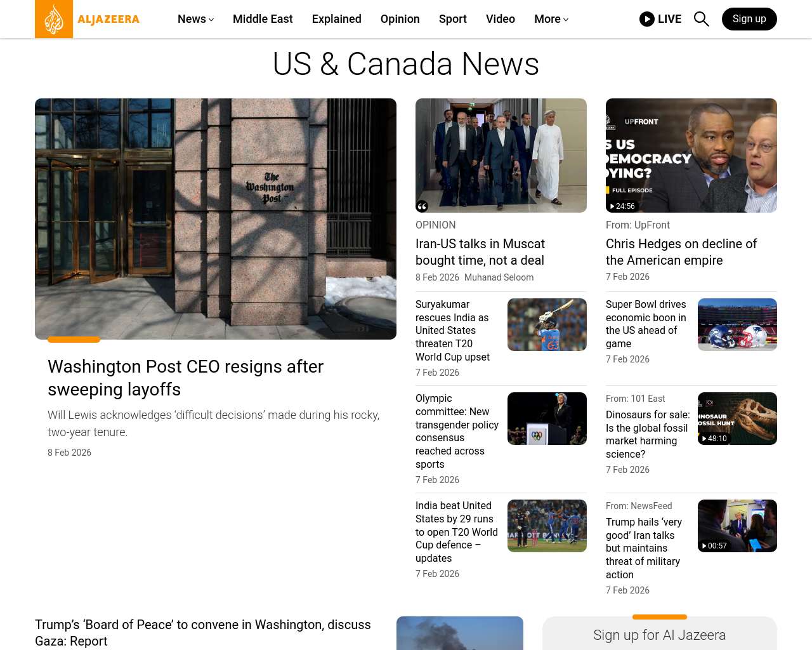Open the Middle East section

(x=263, y=19)
